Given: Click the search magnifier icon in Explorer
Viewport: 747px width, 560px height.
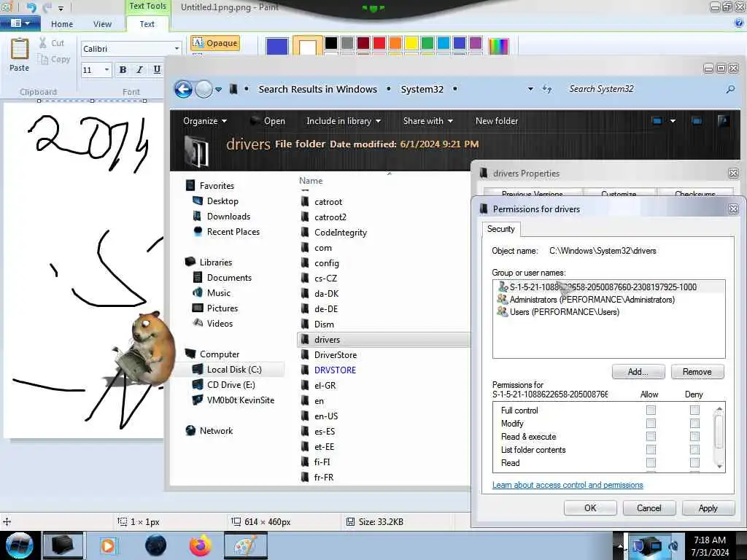Looking at the screenshot, I should (x=729, y=89).
